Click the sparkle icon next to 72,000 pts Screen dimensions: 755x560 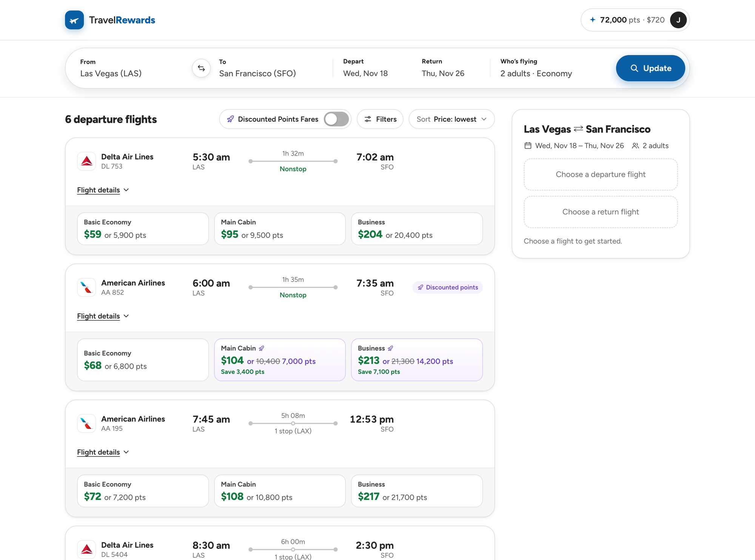click(x=593, y=20)
